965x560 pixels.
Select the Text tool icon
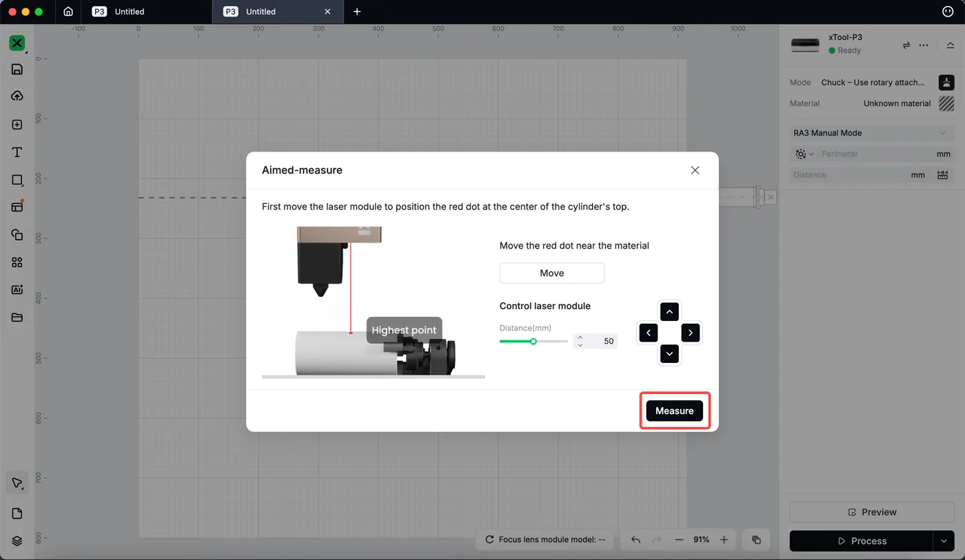click(x=17, y=152)
